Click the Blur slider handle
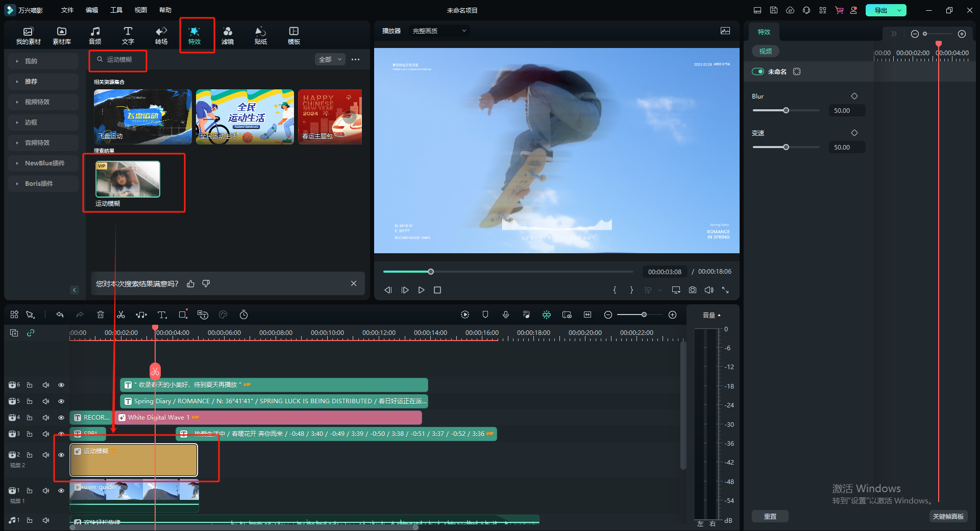Viewport: 980px width, 531px height. click(786, 110)
